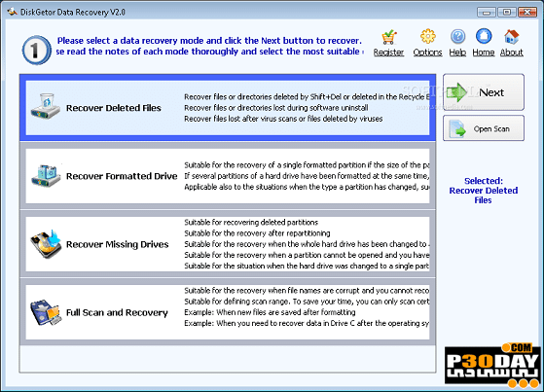The width and height of the screenshot is (544, 392).
Task: Click the Recover Missing Drives hard disk icon
Action: pos(46,243)
